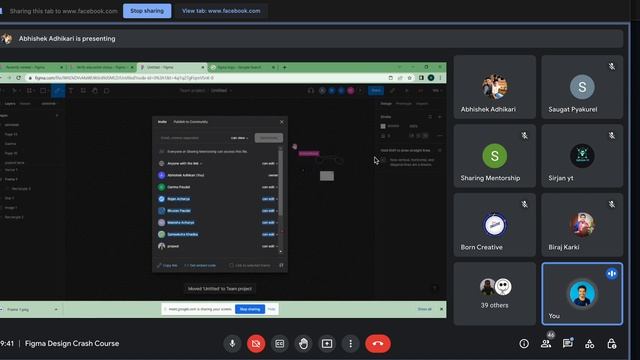Screen dimensions: 640x360
Task: Check the Link to selected frame checkbox
Action: [x=231, y=265]
